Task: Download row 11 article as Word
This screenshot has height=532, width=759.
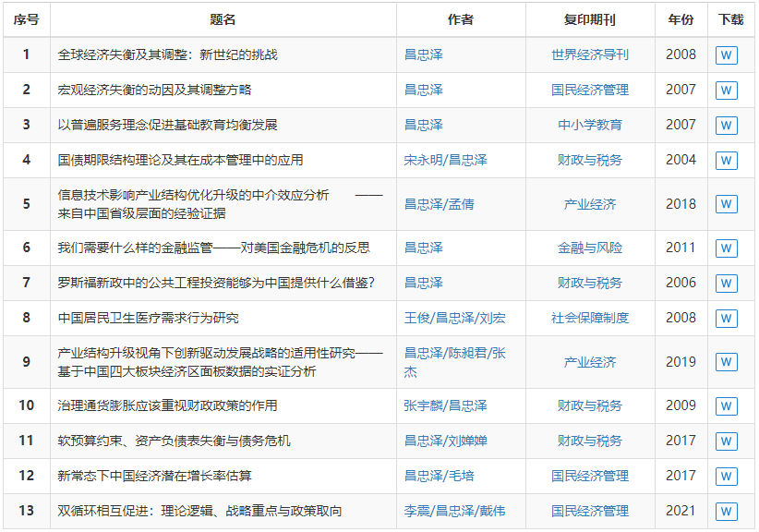Action: (726, 441)
